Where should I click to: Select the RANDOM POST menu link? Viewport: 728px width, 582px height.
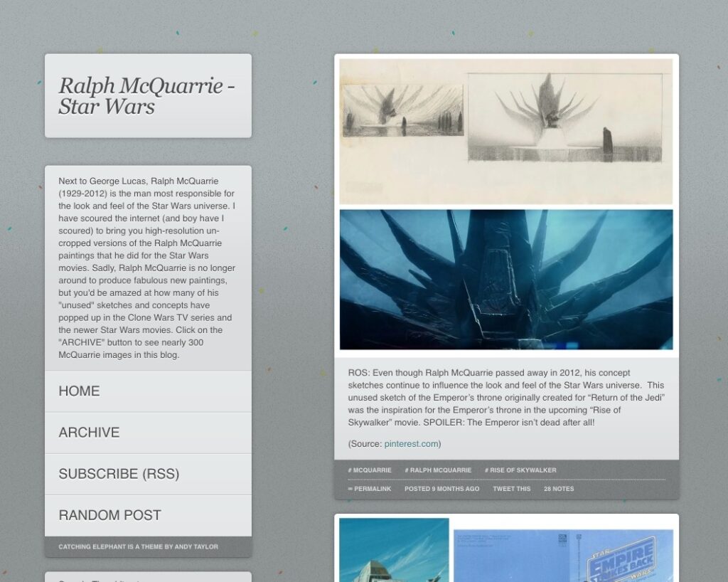148,515
